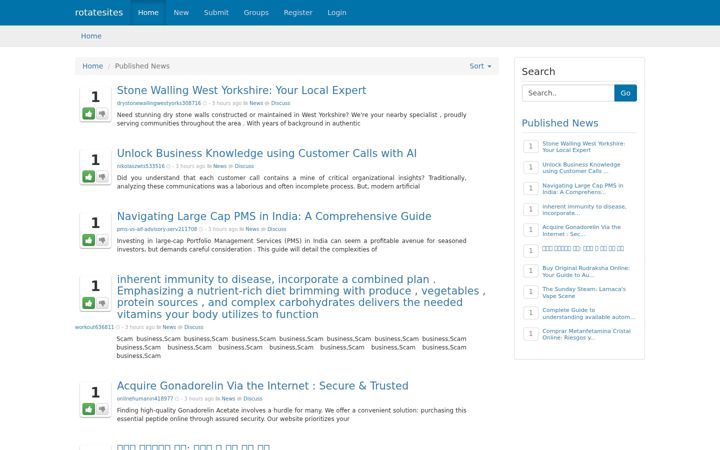The width and height of the screenshot is (720, 450).
Task: Open author pms-vs-aif-advisory-serv211708 profile
Action: [x=157, y=229]
